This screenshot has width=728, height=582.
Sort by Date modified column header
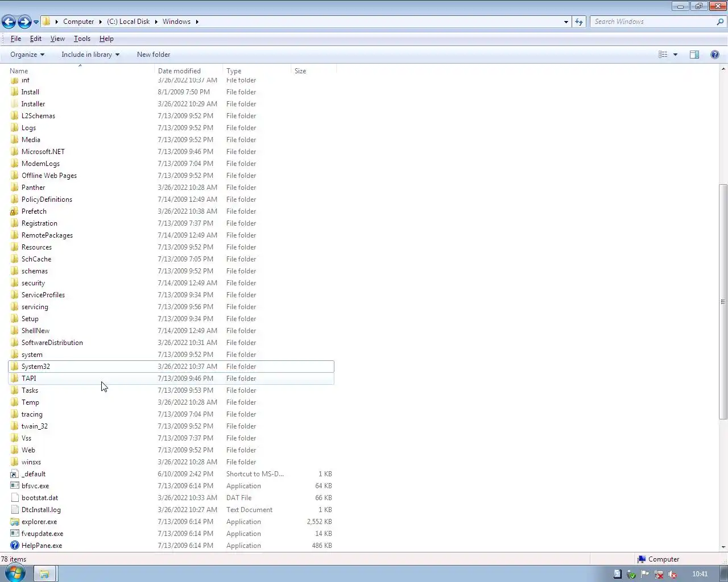click(x=188, y=71)
